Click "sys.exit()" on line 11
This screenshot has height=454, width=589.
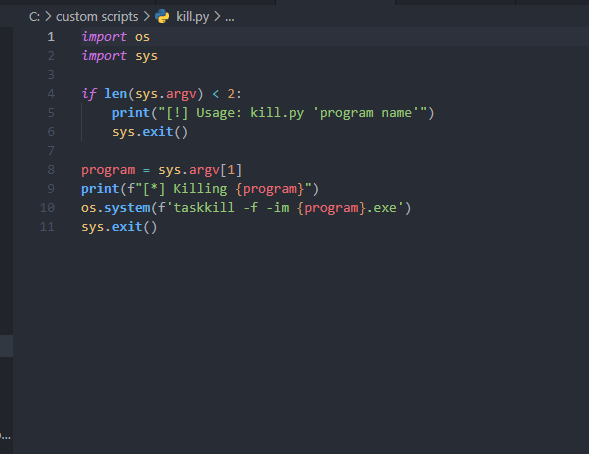[x=119, y=227]
